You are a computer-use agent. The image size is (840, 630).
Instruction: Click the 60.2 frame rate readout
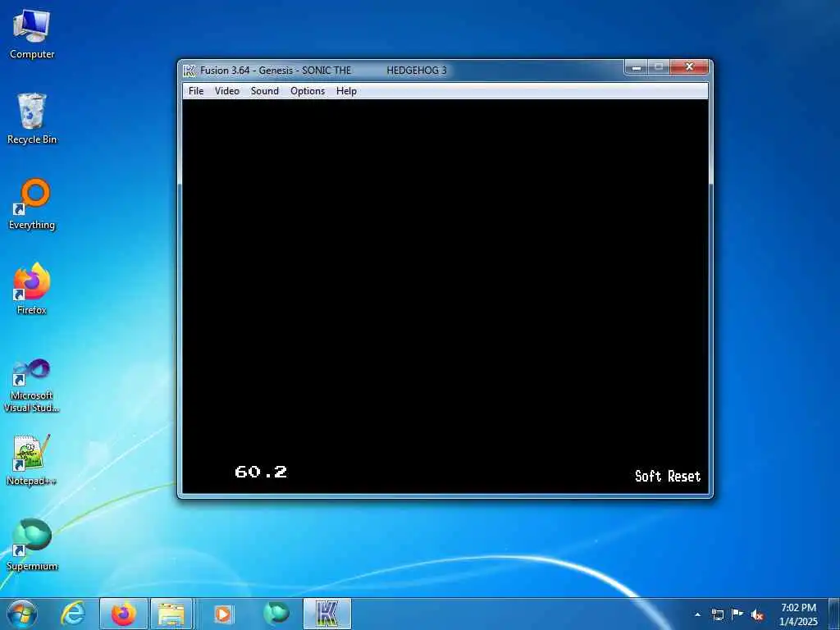pos(261,472)
